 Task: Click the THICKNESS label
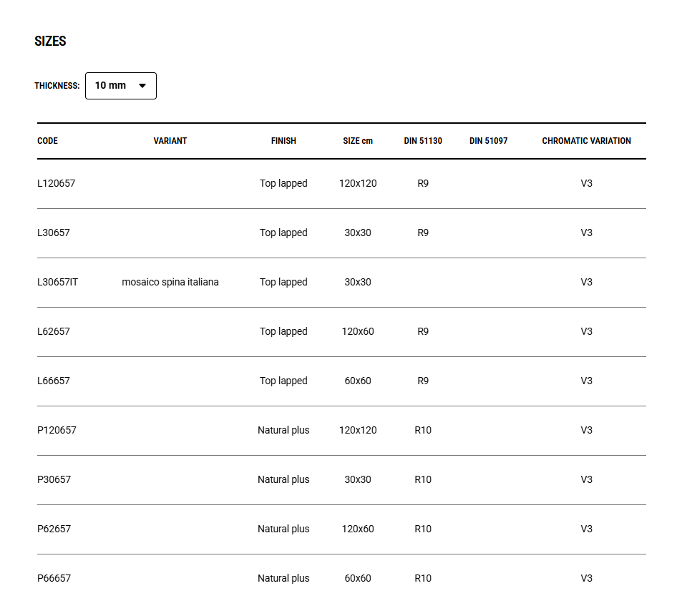[57, 86]
